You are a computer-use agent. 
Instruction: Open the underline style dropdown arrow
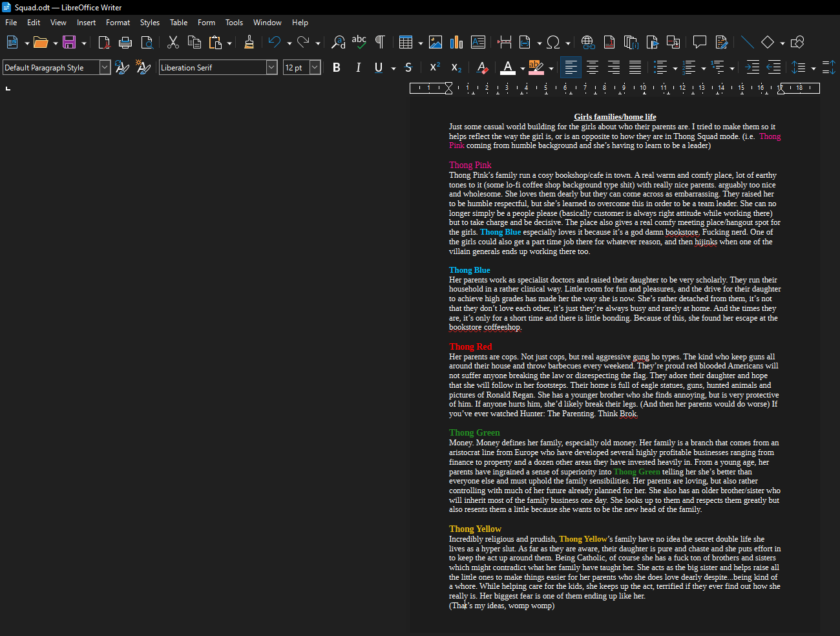[393, 68]
